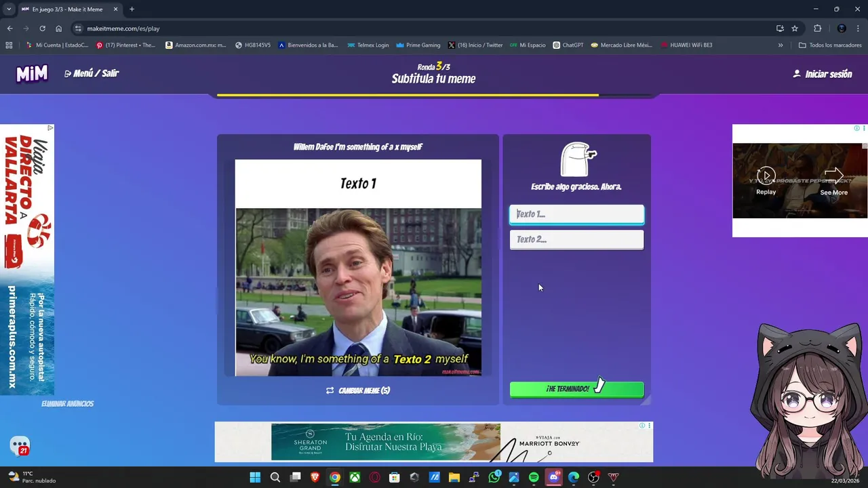This screenshot has height=488, width=868.
Task: Reload the page
Action: (42, 28)
